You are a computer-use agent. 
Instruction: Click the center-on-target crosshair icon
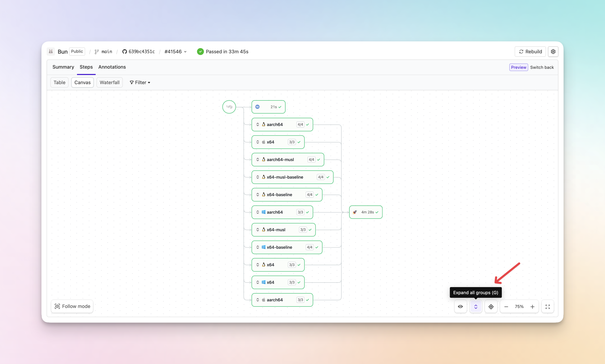click(491, 306)
